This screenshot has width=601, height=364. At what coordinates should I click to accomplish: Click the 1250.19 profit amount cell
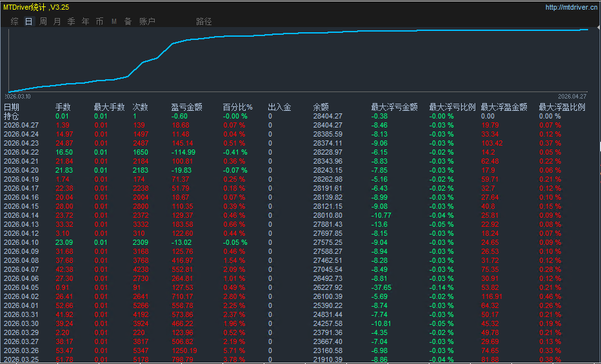tap(184, 350)
